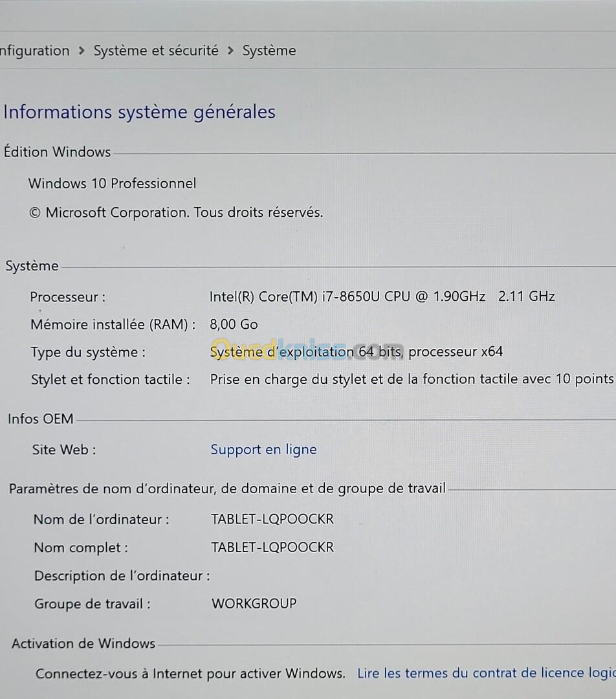Screen dimensions: 616x699
Task: Click the Type du système label
Action: [x=88, y=352]
